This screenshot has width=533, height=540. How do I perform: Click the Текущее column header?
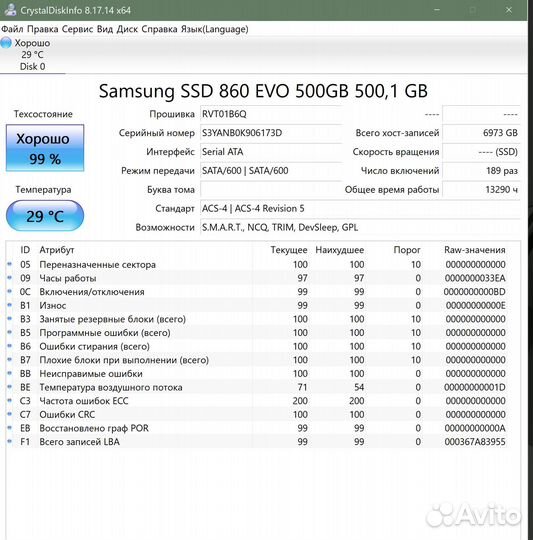tap(289, 250)
